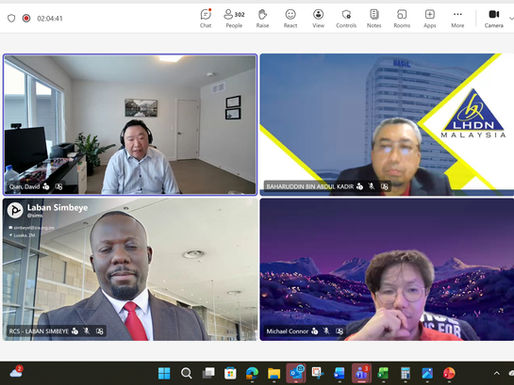
Task: Click the RCS - LABAN SIMBEYE name label
Action: pyautogui.click(x=39, y=331)
